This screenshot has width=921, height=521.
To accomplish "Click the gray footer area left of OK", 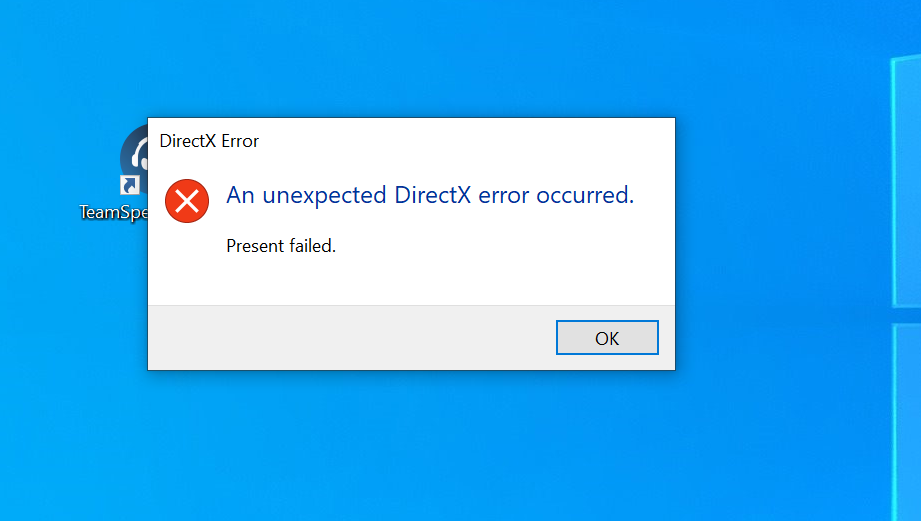I will 351,338.
